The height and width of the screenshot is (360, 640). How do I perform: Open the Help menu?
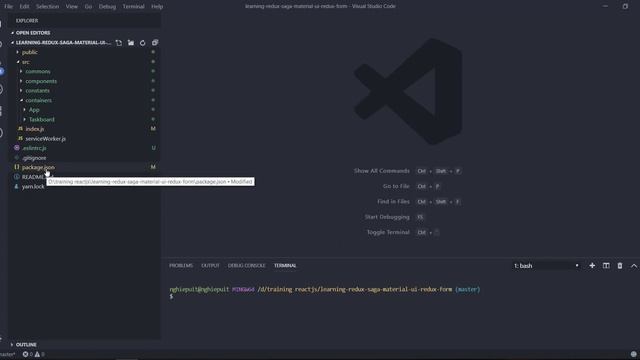coord(157,7)
